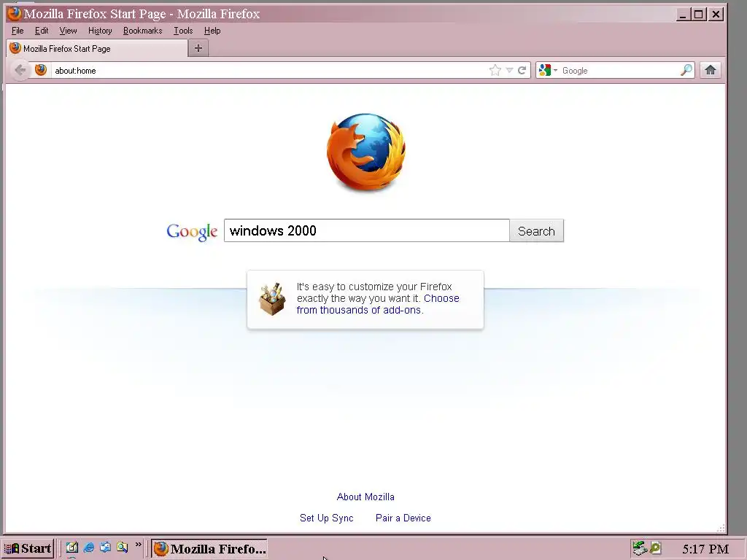Image resolution: width=747 pixels, height=560 pixels.
Task: Click the network connection tray icon
Action: (640, 548)
